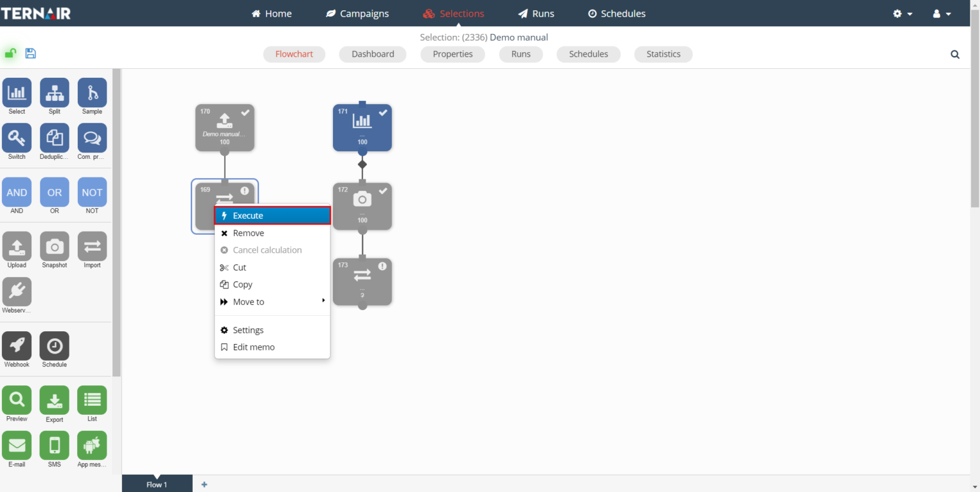Screen dimensions: 980x492
Task: Choose the Preview block tool
Action: tap(17, 400)
